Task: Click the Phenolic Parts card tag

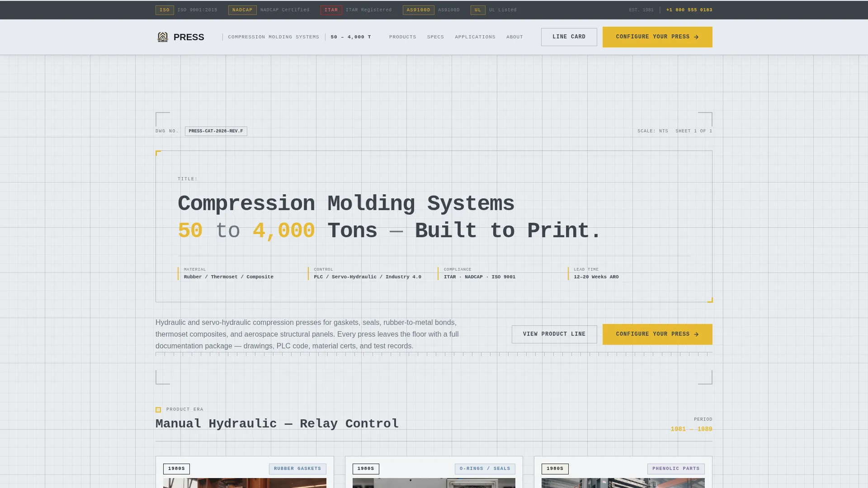Action: [675, 469]
